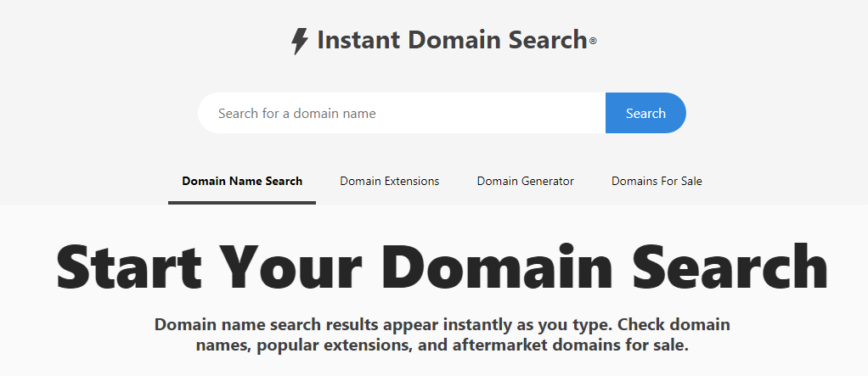Switch to the Domain Extensions tab
The image size is (868, 376).
coord(389,182)
